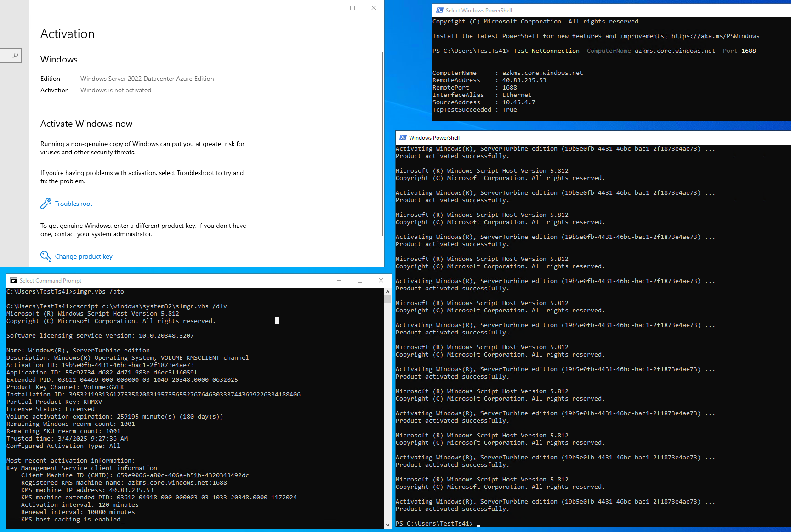Click the PowerShell icon in the Windows PowerShell title bar
The height and width of the screenshot is (532, 791).
(403, 137)
